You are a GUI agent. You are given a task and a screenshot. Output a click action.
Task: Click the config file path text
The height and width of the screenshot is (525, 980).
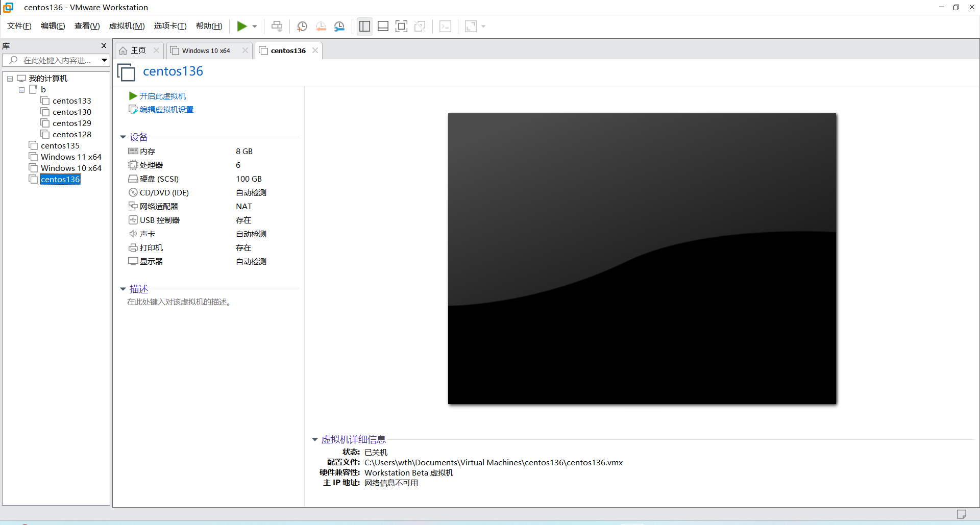(x=494, y=462)
